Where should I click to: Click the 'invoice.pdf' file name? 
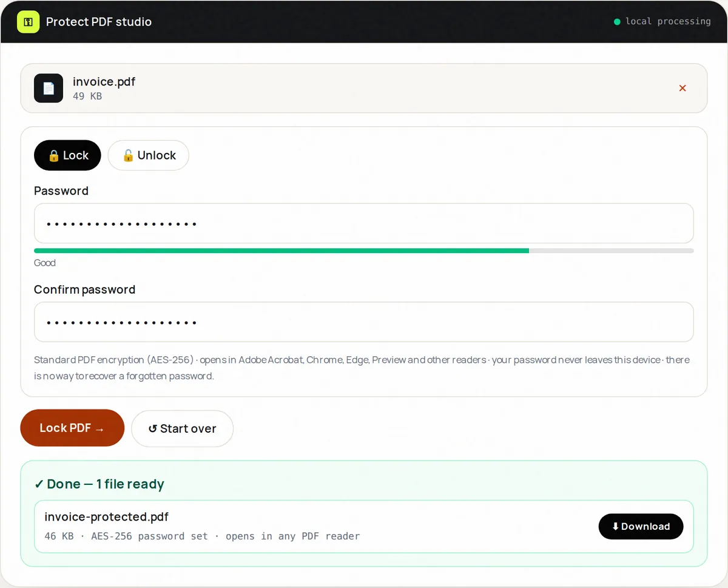pos(104,81)
